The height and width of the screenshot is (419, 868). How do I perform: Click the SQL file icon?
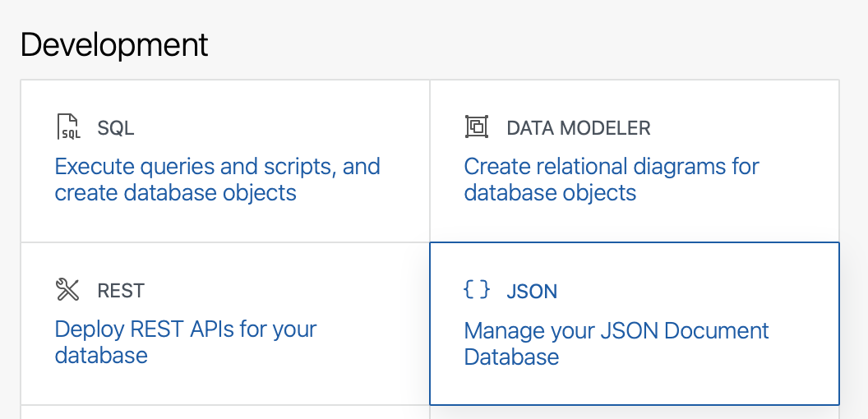pos(69,127)
